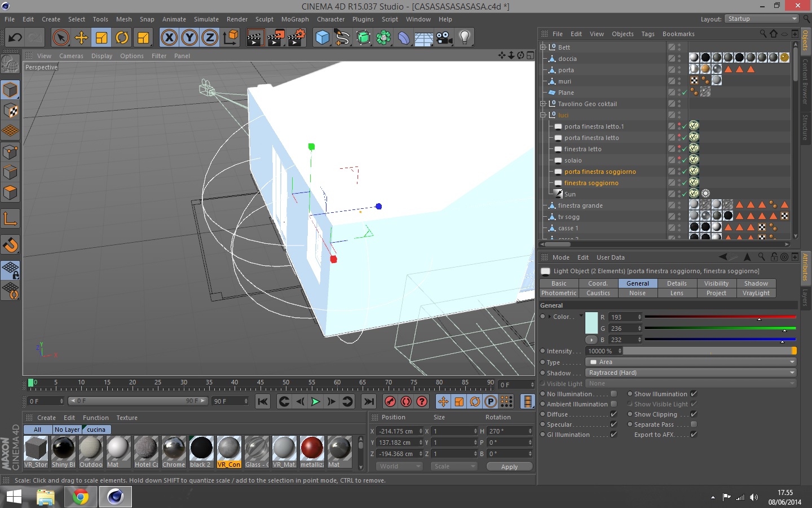Image resolution: width=812 pixels, height=508 pixels.
Task: Open the World coordinate mode dropdown
Action: (399, 466)
